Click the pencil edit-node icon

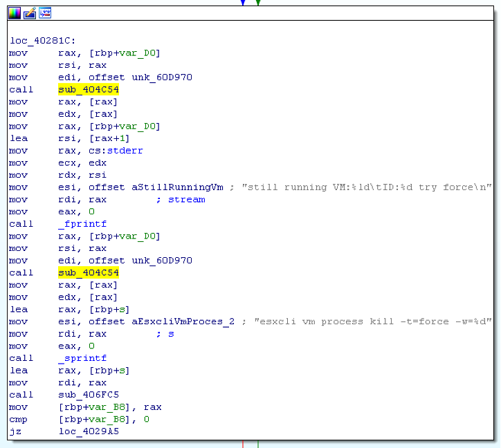click(x=30, y=12)
